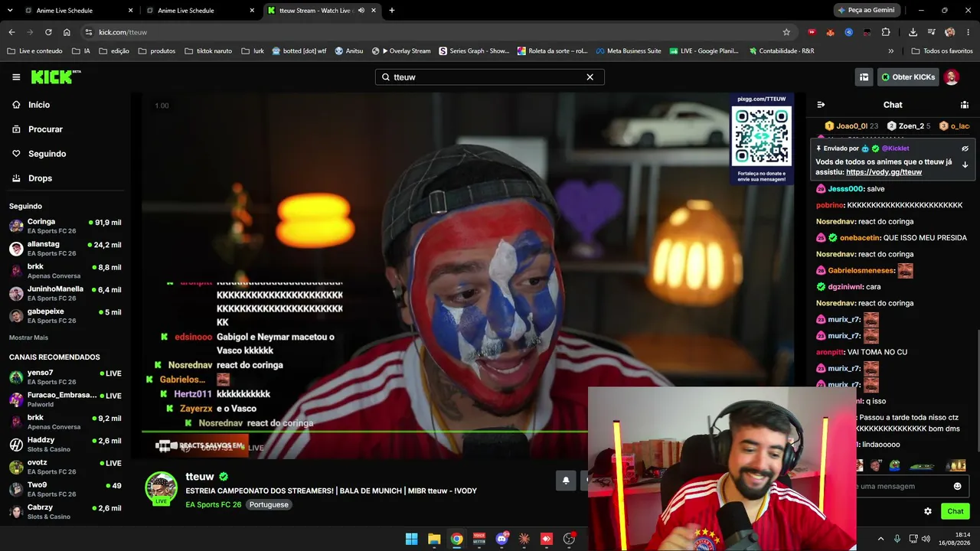
Task: Click the QR code overlay on stream
Action: click(761, 135)
